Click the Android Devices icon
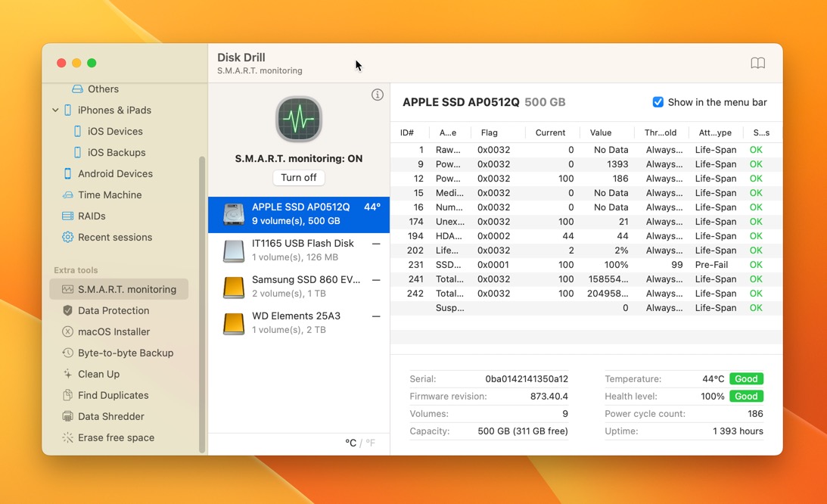Viewport: 827px width, 504px height. [67, 173]
